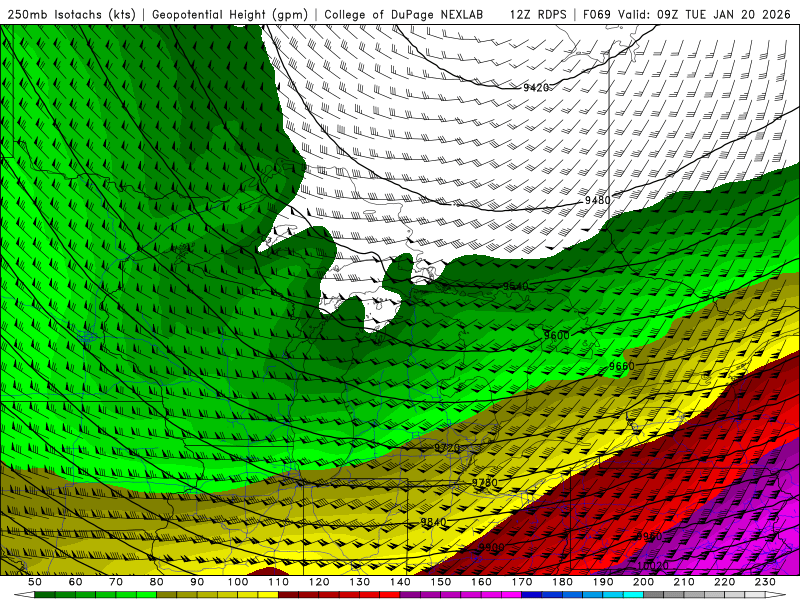Click the 'F069 Valid: 09Z TUE JAN 20 2026' text
The image size is (800, 600).
point(686,14)
